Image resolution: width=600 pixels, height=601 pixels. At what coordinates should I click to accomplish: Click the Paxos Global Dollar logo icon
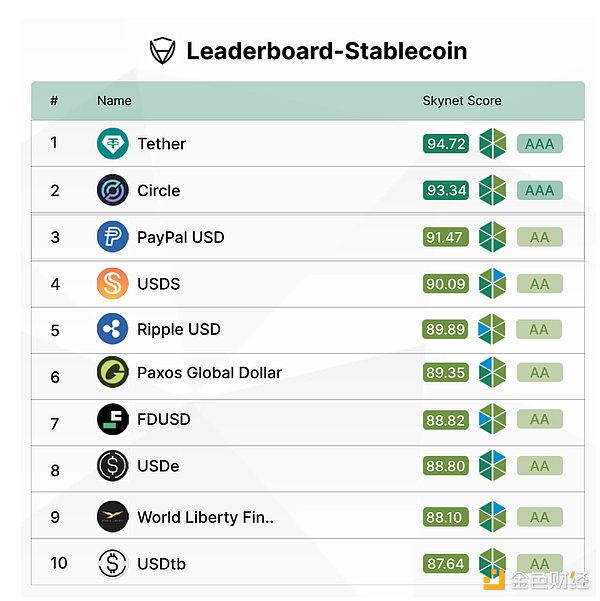[x=113, y=373]
